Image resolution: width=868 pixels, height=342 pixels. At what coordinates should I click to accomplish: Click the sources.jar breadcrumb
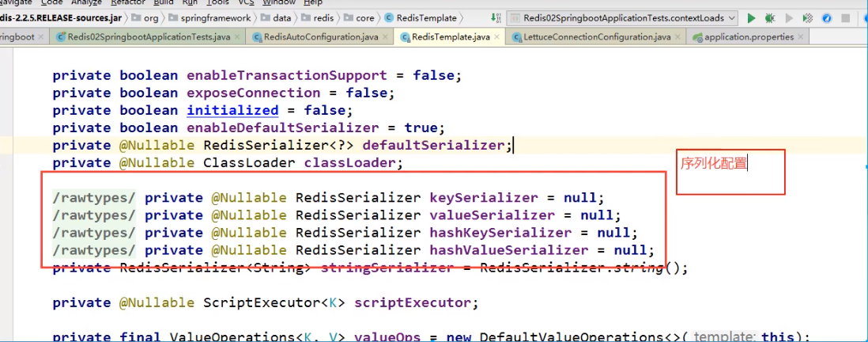pos(61,17)
